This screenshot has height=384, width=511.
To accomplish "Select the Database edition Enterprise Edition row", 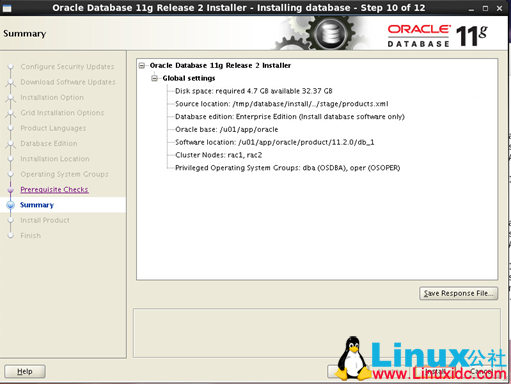I will [x=290, y=117].
